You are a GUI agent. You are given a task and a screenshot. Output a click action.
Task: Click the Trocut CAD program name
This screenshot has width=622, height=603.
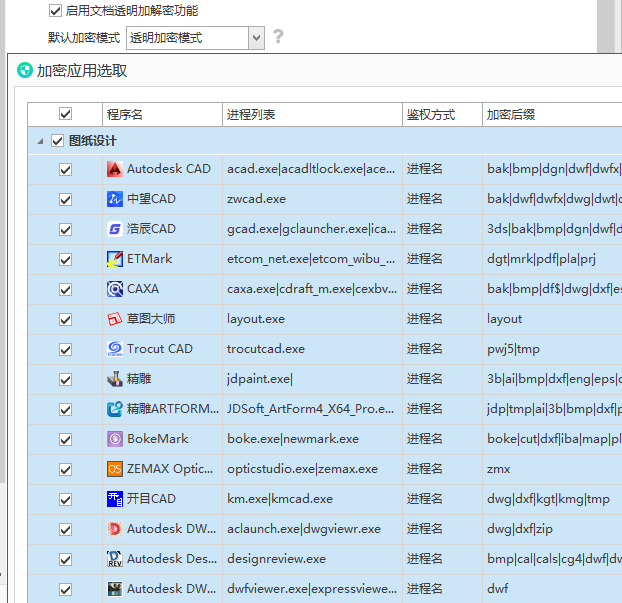point(159,349)
